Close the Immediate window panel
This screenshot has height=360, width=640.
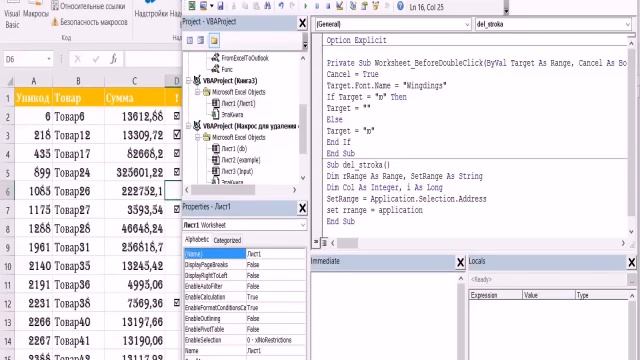pyautogui.click(x=460, y=262)
